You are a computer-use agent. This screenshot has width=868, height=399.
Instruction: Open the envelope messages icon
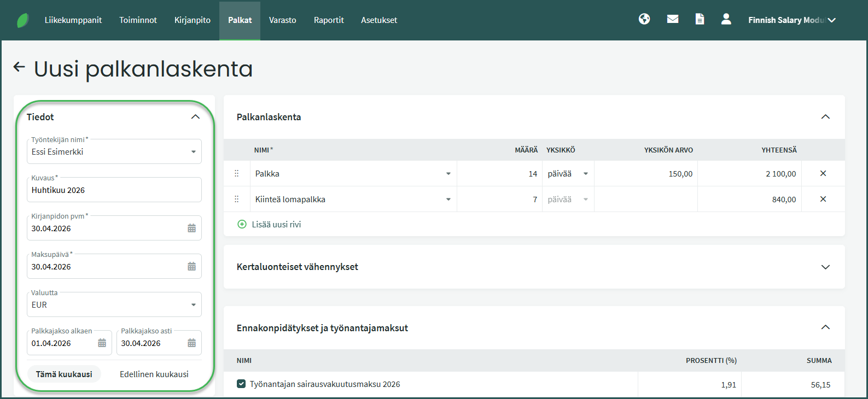673,20
